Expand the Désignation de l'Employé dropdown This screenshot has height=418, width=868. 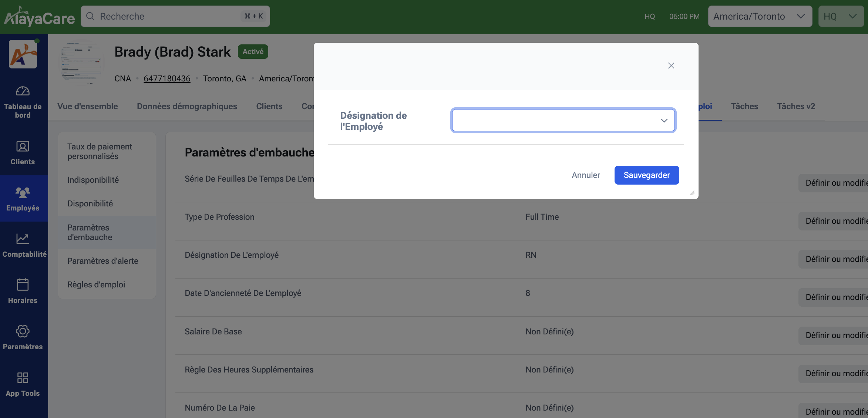563,120
